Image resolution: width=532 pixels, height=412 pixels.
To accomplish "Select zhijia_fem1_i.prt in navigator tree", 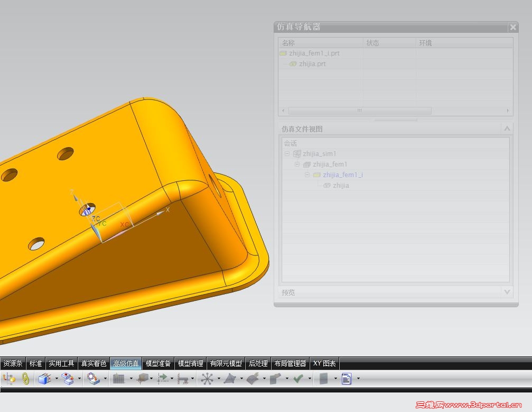I will [314, 53].
